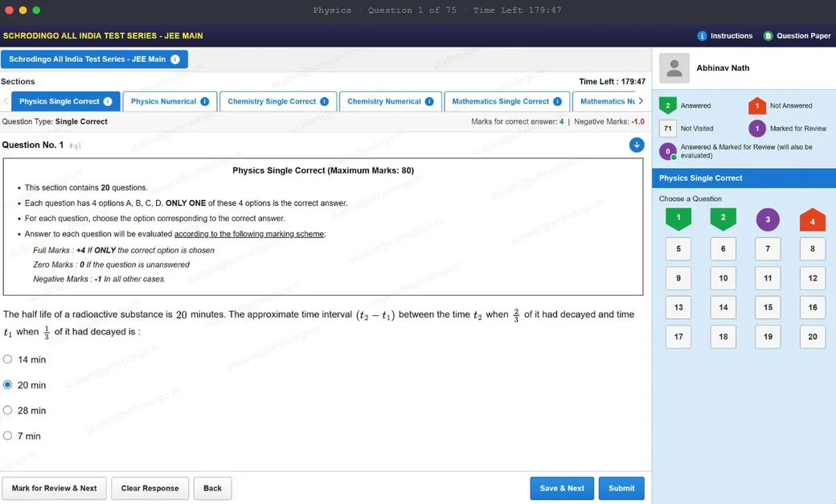Jump to question 9 in palette
The width and height of the screenshot is (836, 504).
tap(678, 278)
